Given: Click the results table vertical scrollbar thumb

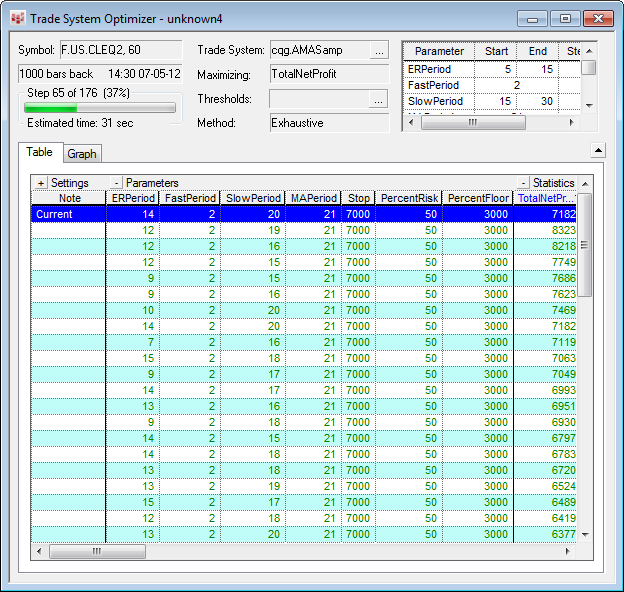Looking at the screenshot, I should pyautogui.click(x=586, y=245).
